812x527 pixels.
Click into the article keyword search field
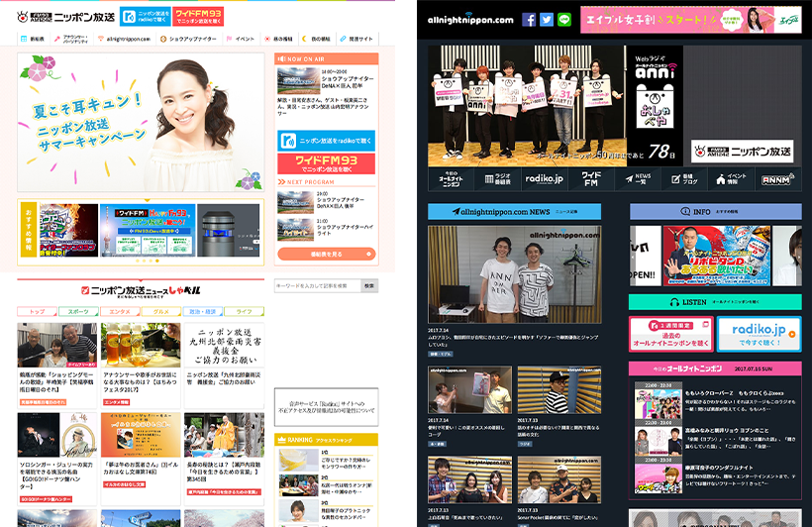coord(318,285)
